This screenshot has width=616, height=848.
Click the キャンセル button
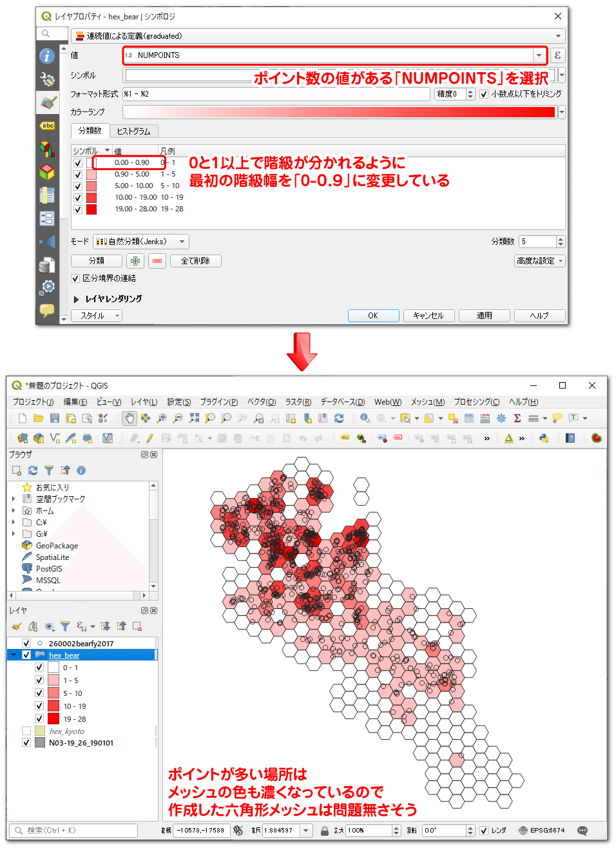coord(428,316)
